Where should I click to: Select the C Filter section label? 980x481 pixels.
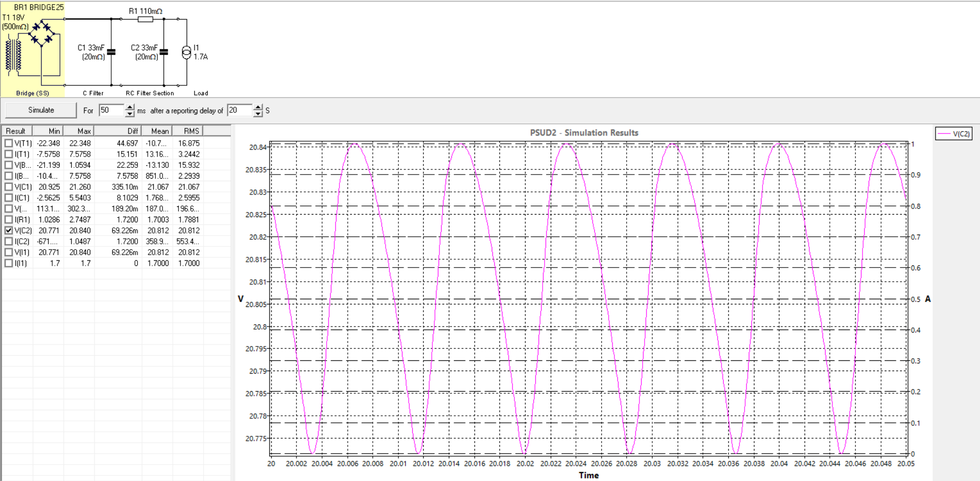click(x=93, y=93)
